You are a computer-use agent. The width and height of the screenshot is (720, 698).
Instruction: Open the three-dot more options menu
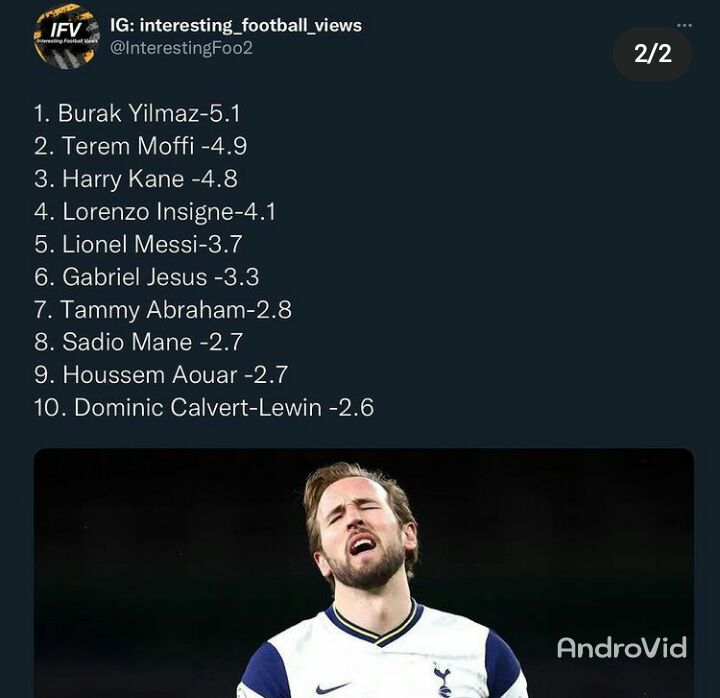point(684,25)
